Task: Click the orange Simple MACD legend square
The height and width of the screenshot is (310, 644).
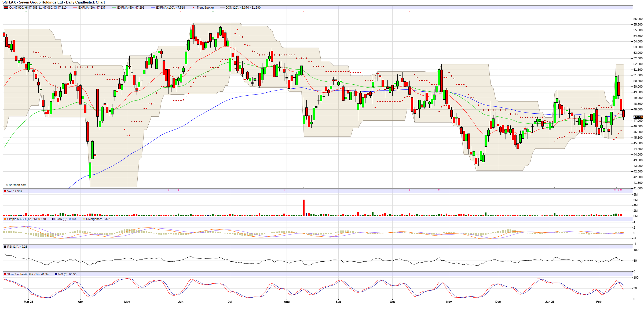Action: click(5, 219)
